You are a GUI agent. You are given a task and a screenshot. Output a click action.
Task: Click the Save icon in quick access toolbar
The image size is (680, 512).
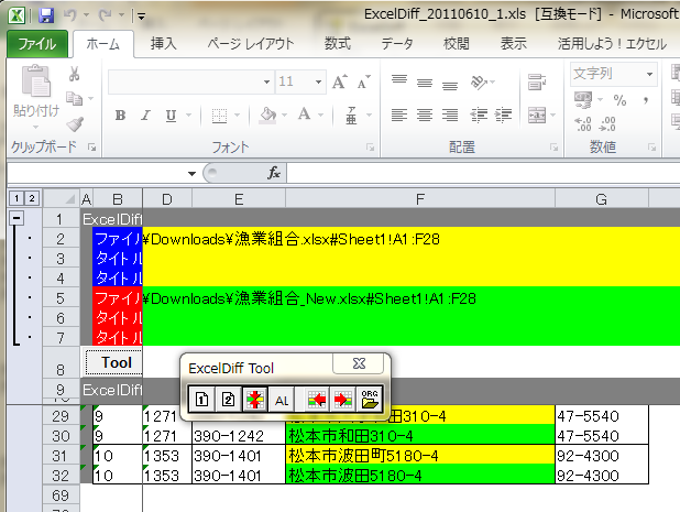(46, 16)
